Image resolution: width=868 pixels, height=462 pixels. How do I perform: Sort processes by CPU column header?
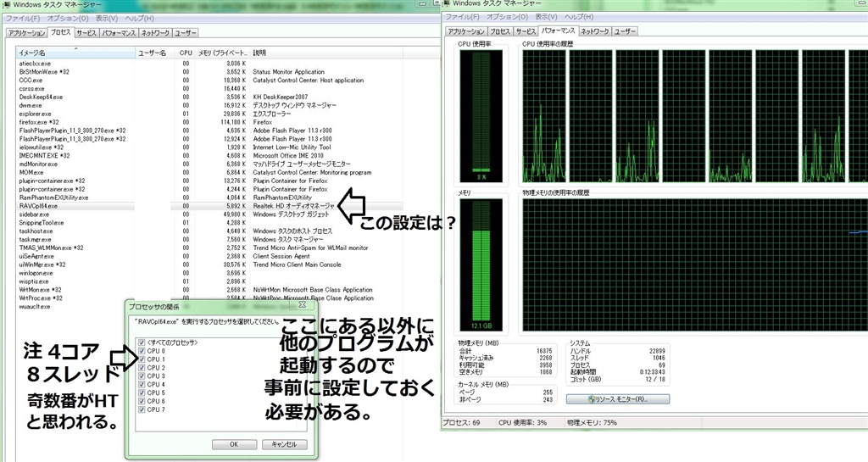186,53
